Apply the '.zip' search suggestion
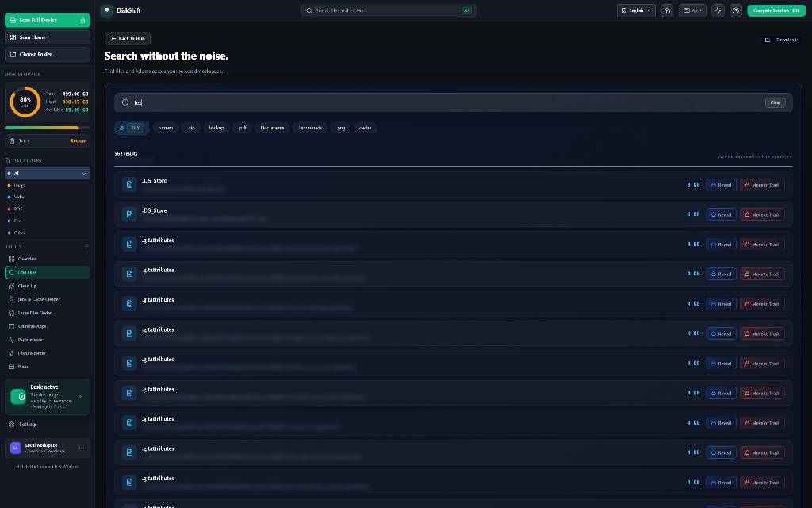812x508 pixels. coord(191,128)
